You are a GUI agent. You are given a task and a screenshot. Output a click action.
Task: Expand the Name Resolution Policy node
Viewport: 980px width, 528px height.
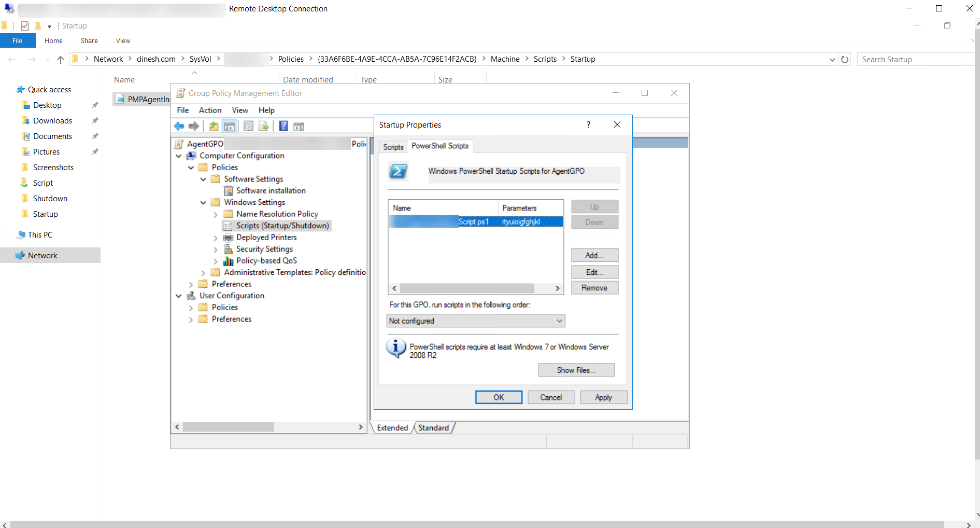[x=216, y=214]
